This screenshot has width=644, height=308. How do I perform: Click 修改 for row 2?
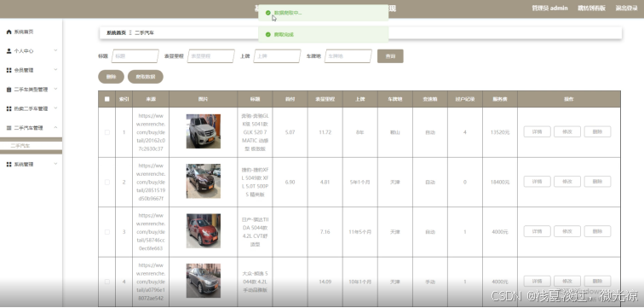pos(567,182)
